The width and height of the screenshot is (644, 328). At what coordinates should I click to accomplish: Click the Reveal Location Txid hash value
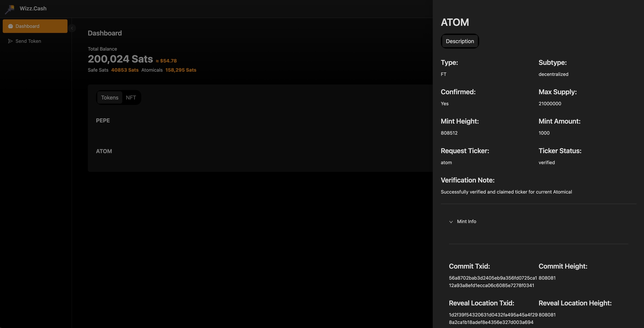click(493, 318)
